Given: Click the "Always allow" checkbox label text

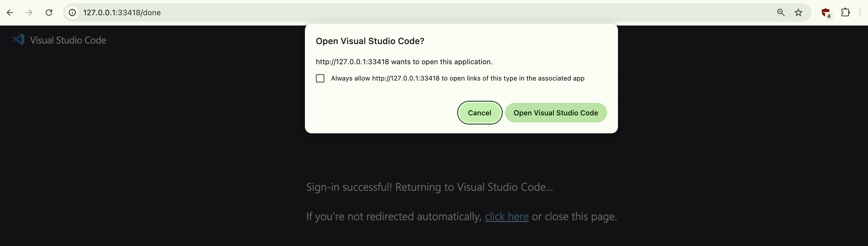Looking at the screenshot, I should click(457, 78).
